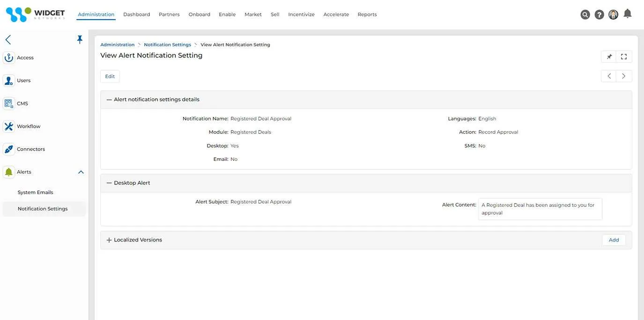Screen dimensions: 644x320
Task: Open the Connectors sidebar label
Action: click(x=31, y=149)
